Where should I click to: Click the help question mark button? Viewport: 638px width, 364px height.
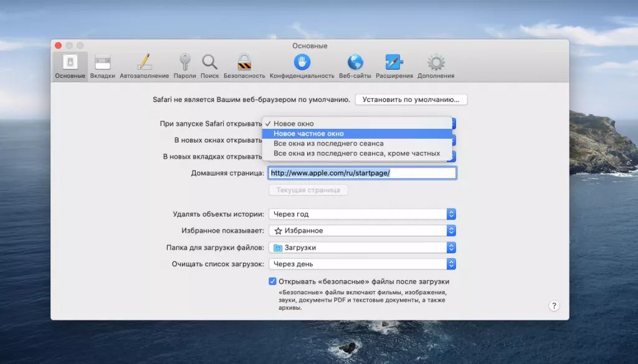point(554,306)
